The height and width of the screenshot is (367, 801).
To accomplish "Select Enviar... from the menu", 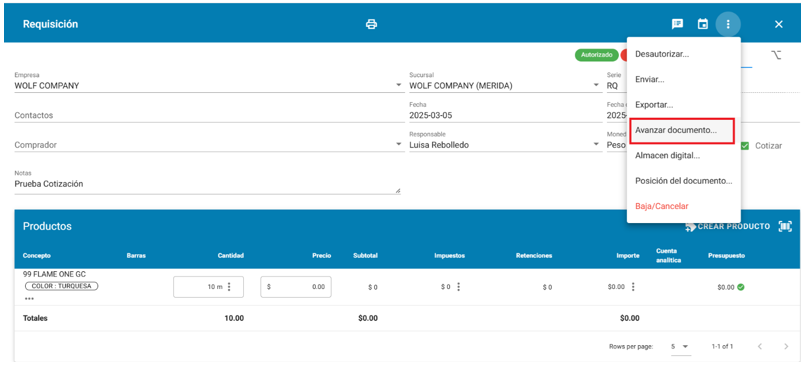I will coord(684,80).
